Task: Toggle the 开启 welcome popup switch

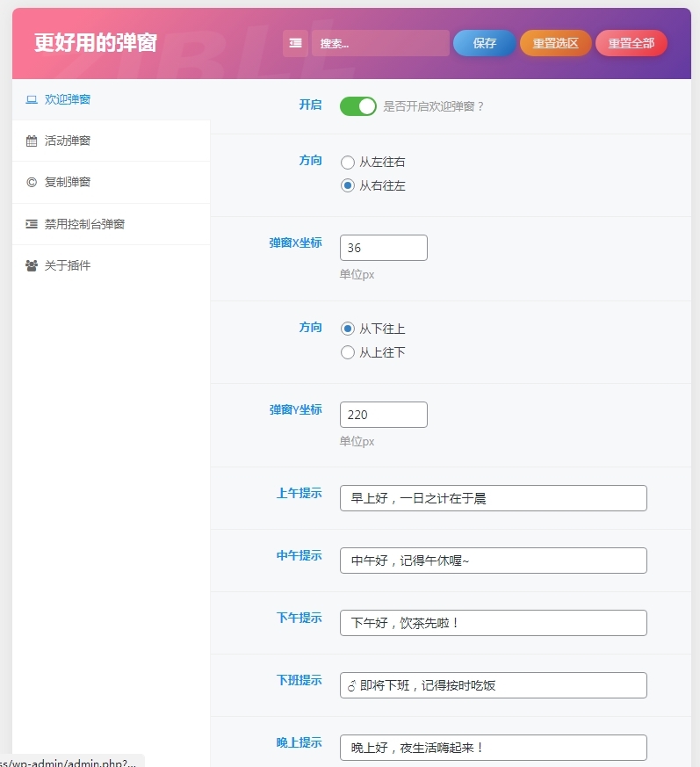Action: point(357,106)
